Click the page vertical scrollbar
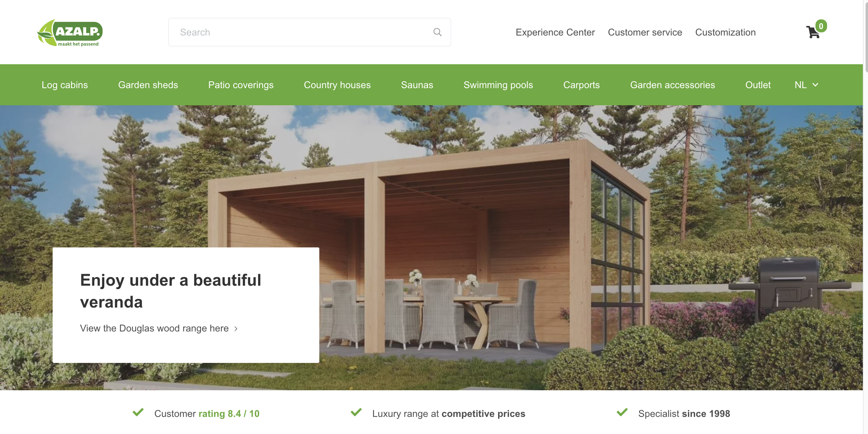Screen dimensions: 868x434 (866, 36)
